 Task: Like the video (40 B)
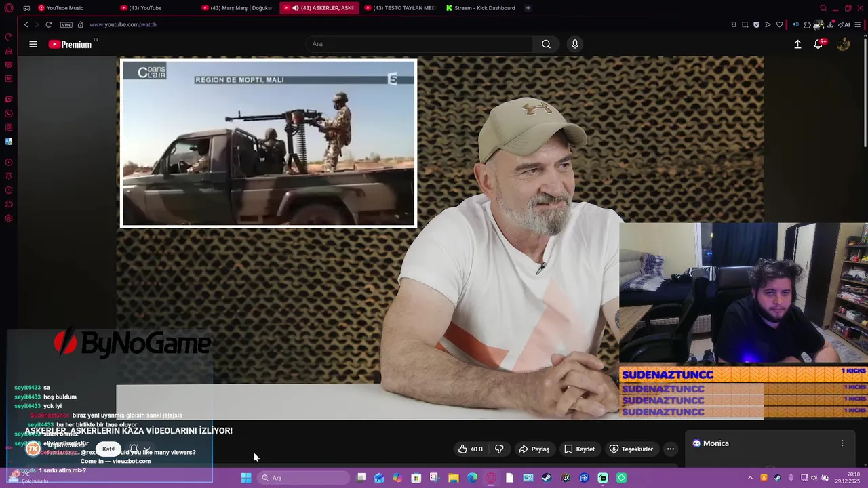click(471, 449)
